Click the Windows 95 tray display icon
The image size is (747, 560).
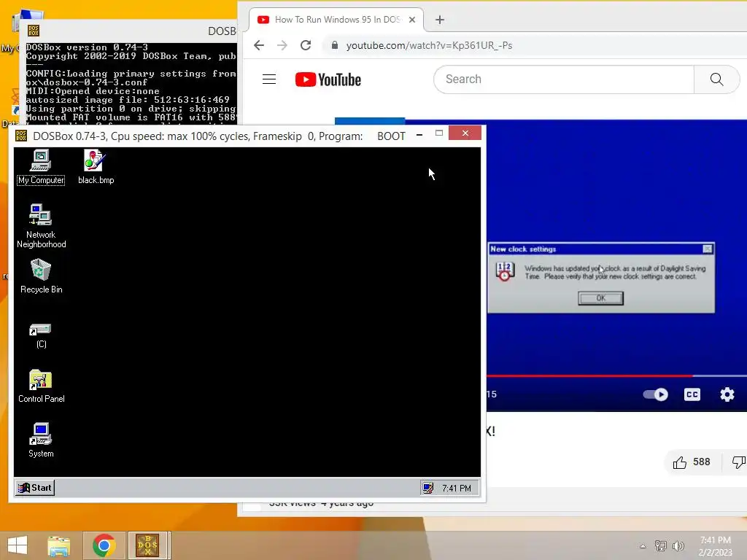(x=427, y=488)
